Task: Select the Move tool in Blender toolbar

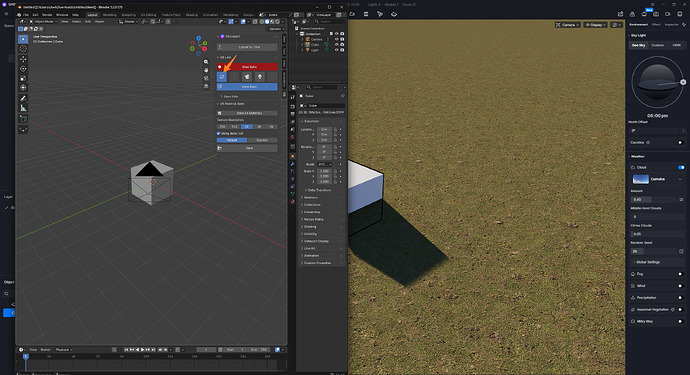Action: pos(23,59)
